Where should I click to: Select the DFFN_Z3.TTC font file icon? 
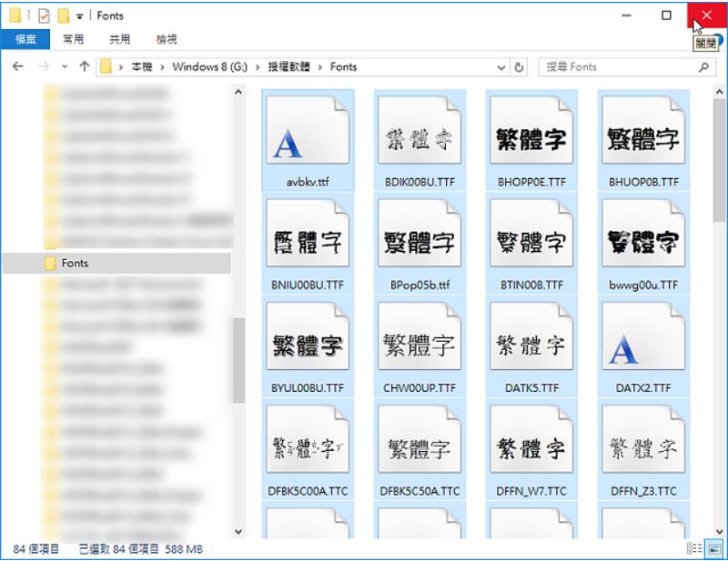click(643, 439)
